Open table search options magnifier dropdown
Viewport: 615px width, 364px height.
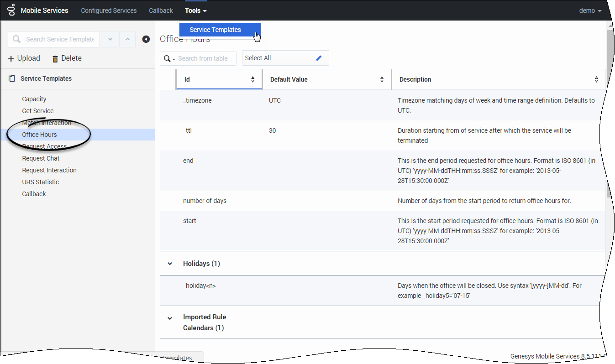click(169, 58)
